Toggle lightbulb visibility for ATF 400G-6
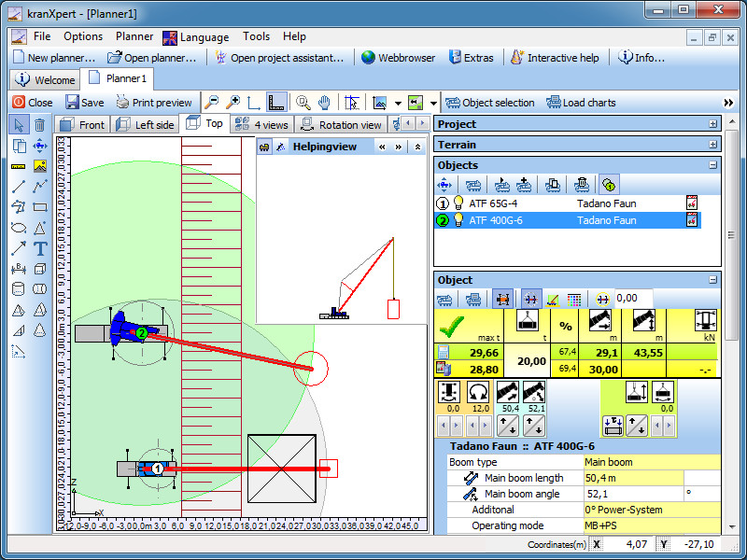The height and width of the screenshot is (560, 747). 458,220
